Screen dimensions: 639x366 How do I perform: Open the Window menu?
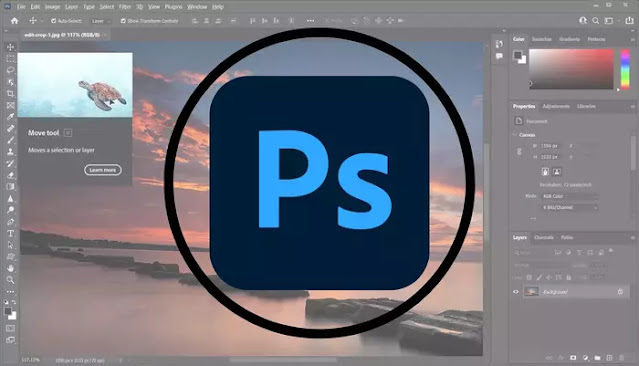[x=197, y=7]
